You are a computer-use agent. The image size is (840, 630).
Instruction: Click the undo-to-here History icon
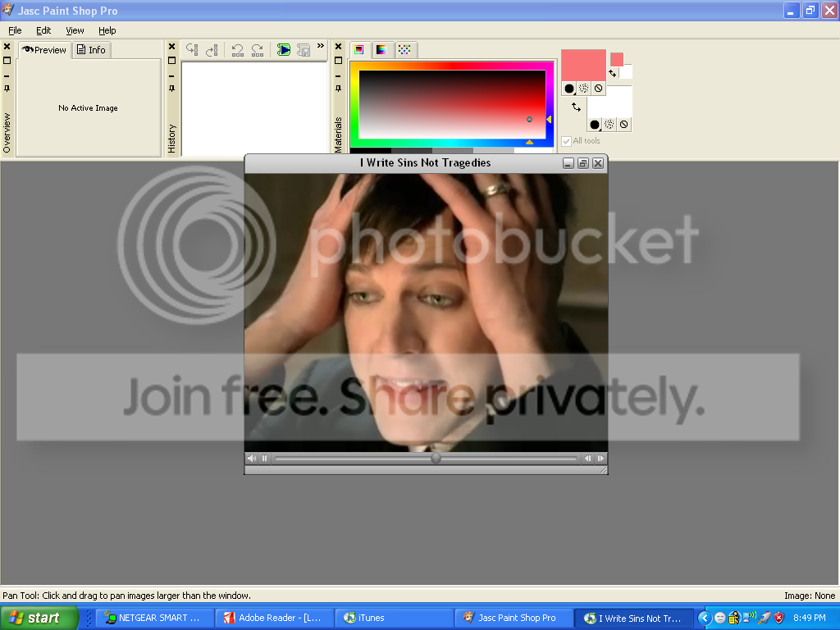pyautogui.click(x=192, y=50)
